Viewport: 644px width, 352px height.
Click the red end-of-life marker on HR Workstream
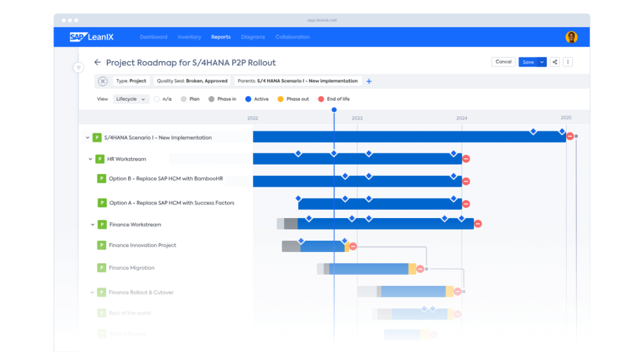466,159
